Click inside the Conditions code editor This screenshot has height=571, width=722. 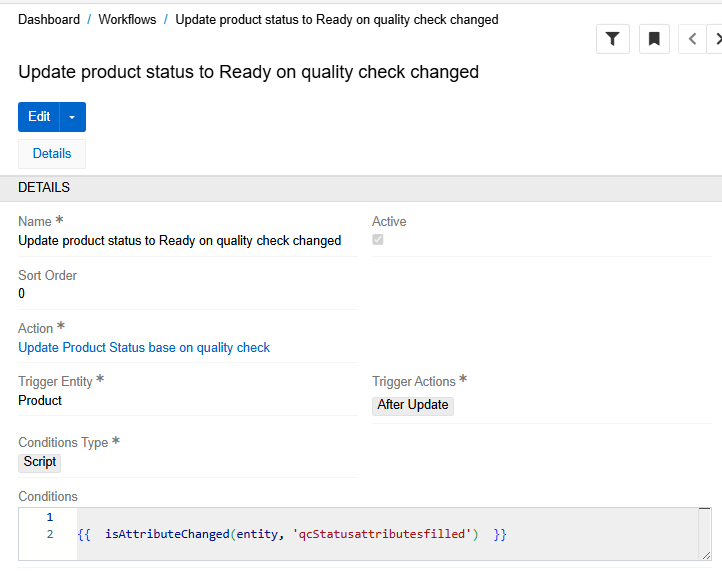point(365,534)
